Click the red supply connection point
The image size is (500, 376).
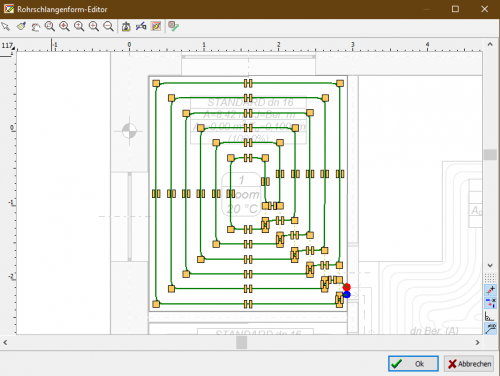(347, 287)
